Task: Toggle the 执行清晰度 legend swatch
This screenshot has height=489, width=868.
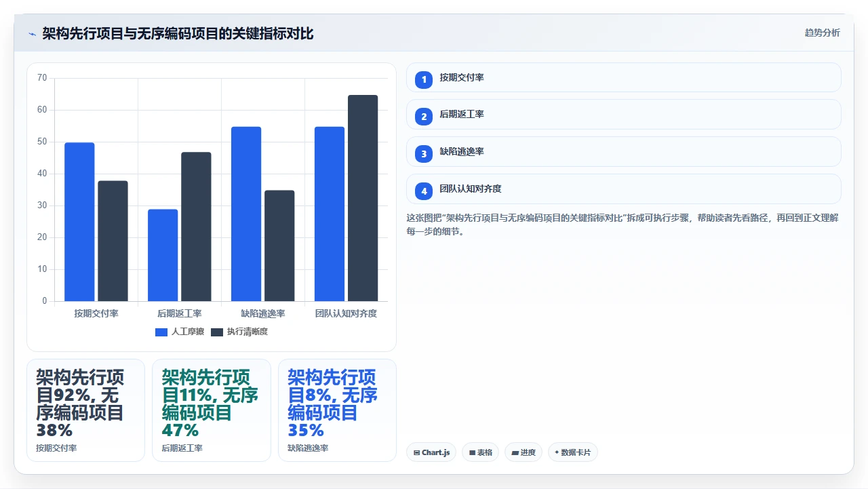Action: [217, 332]
